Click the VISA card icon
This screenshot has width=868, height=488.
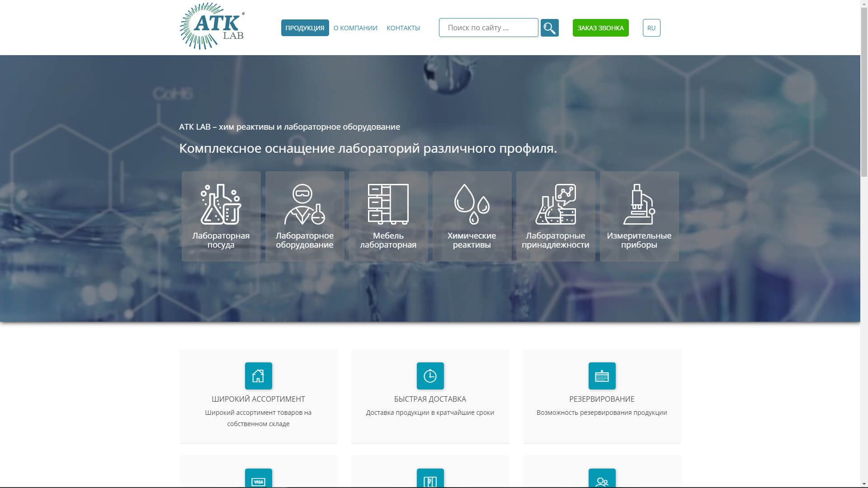(259, 478)
